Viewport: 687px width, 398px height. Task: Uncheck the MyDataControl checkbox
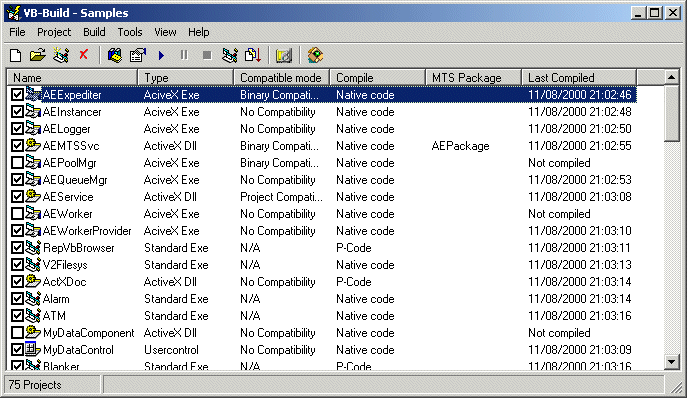(17, 350)
